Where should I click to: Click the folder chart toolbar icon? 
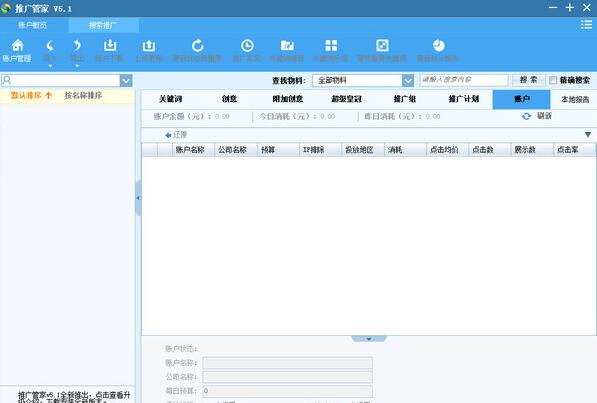pyautogui.click(x=287, y=46)
